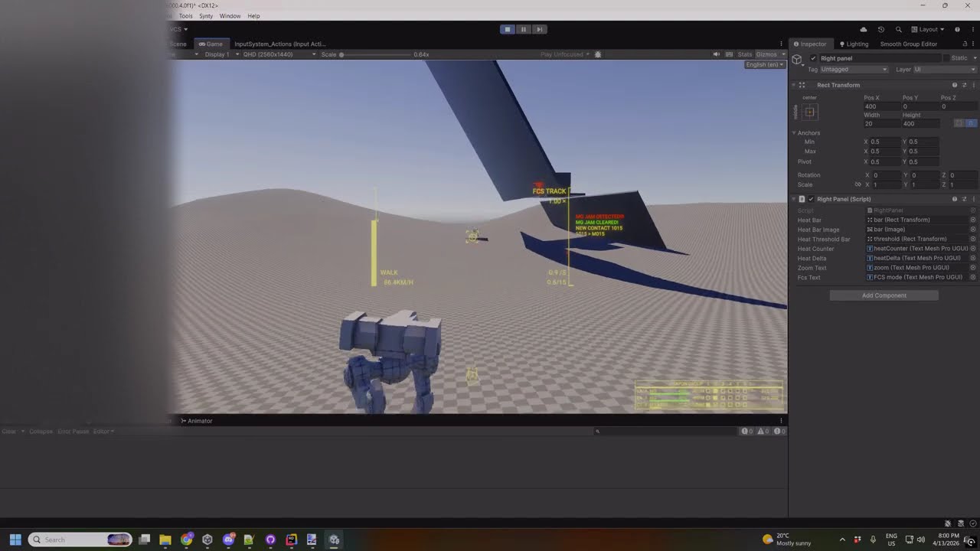Toggle the Gizmos button
Image resolution: width=980 pixels, height=551 pixels.
pos(766,54)
